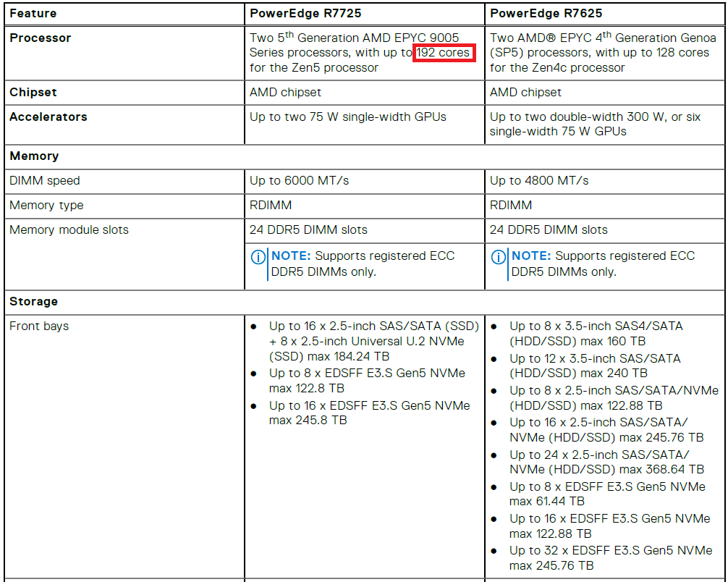Click '(HDD/SSD) max 122.88 TB' text
The height and width of the screenshot is (582, 728).
coord(586,406)
